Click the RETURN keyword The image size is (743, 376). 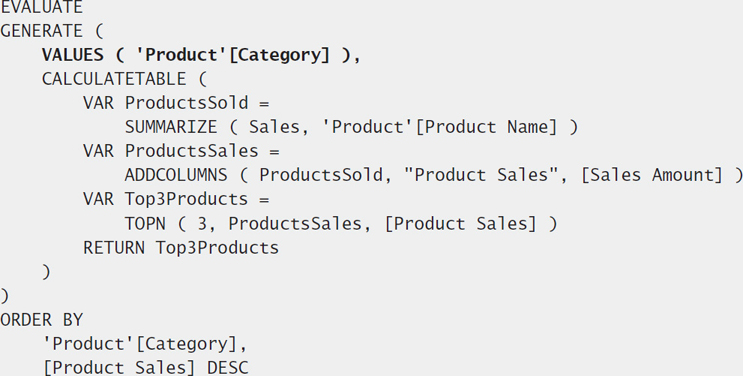click(114, 248)
